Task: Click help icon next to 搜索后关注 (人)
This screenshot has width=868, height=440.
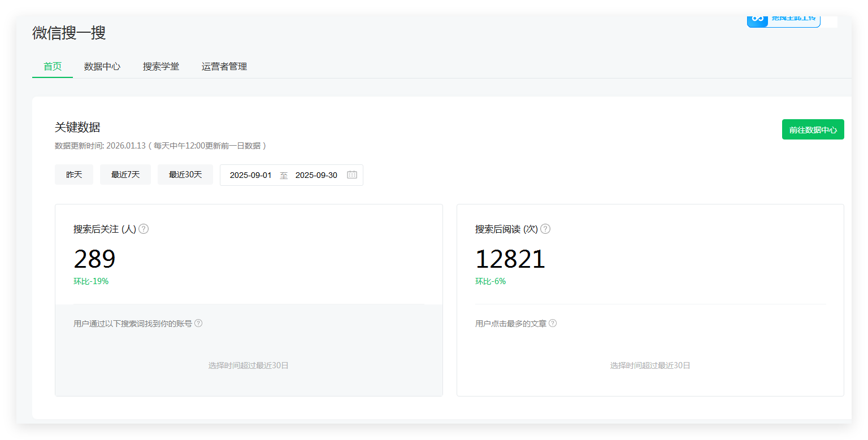Action: 144,229
